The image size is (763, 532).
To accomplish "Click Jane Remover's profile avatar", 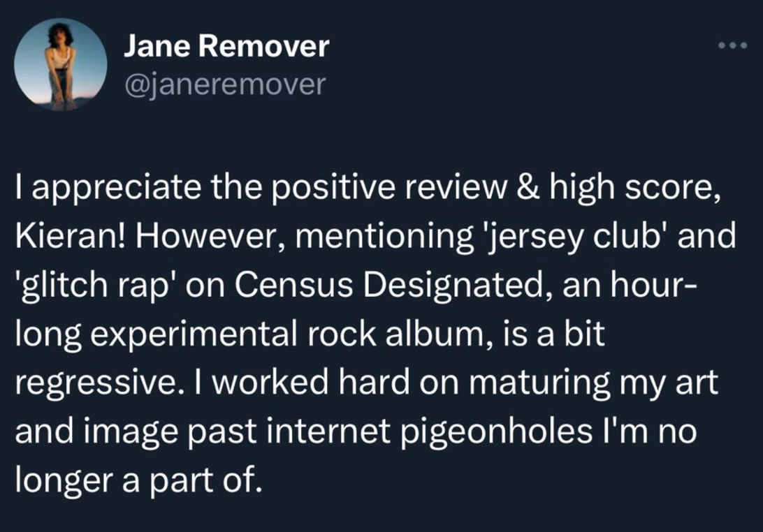I will pyautogui.click(x=60, y=64).
